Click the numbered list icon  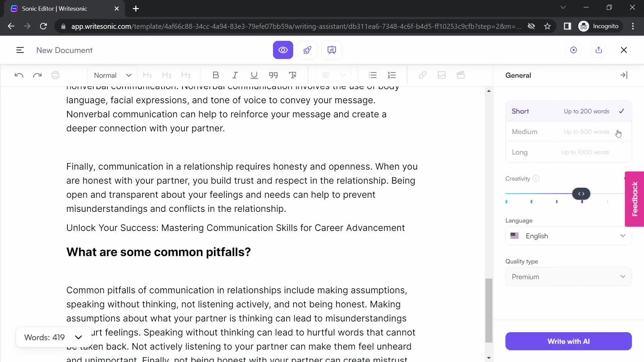(391, 75)
